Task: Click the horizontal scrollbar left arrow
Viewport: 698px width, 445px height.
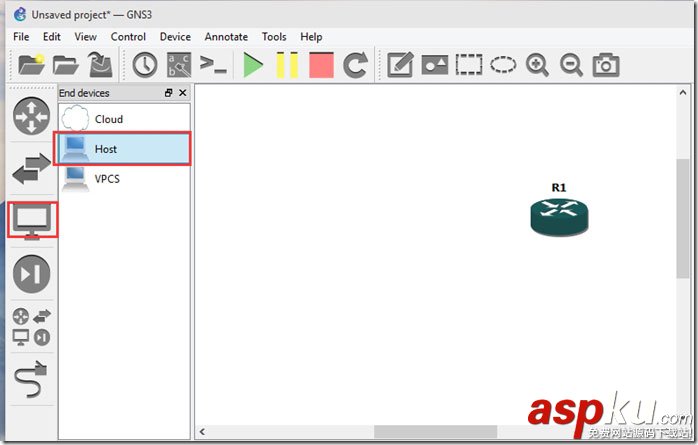Action: (x=202, y=431)
